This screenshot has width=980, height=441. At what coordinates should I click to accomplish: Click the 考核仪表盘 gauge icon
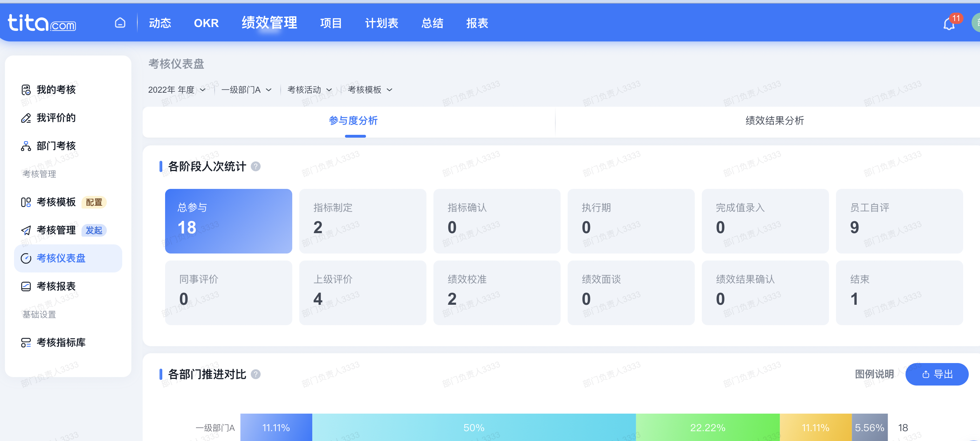[26, 258]
